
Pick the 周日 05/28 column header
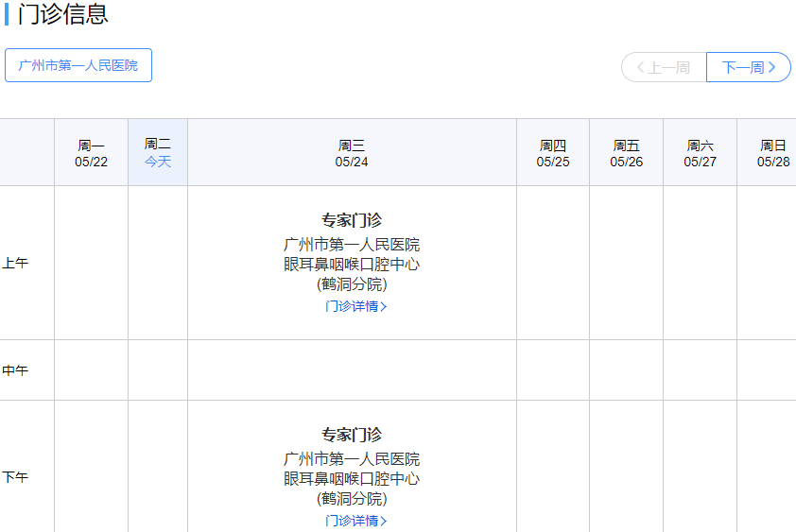[x=772, y=153]
